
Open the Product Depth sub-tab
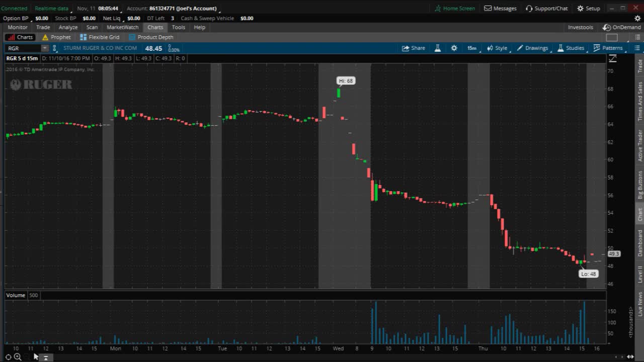151,37
